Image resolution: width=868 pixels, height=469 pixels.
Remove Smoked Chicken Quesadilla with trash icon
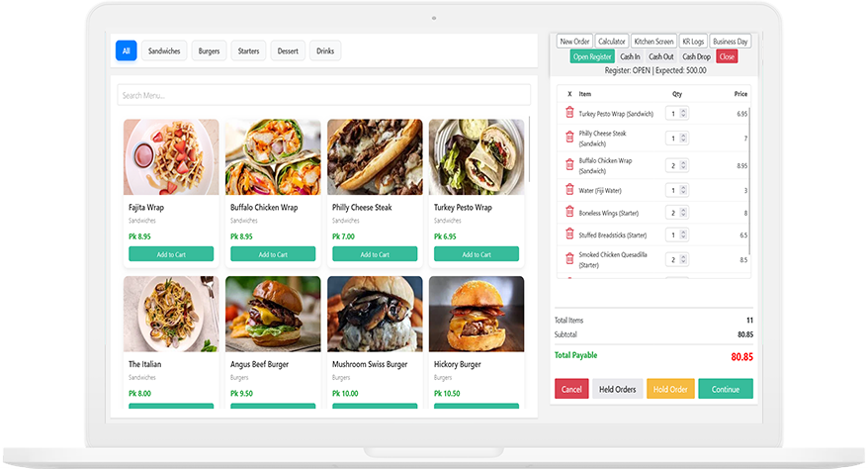coord(569,259)
